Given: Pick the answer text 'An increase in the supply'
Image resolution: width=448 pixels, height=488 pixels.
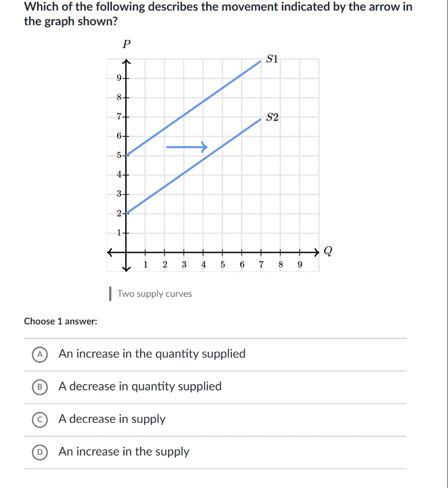Looking at the screenshot, I should [x=124, y=452].
